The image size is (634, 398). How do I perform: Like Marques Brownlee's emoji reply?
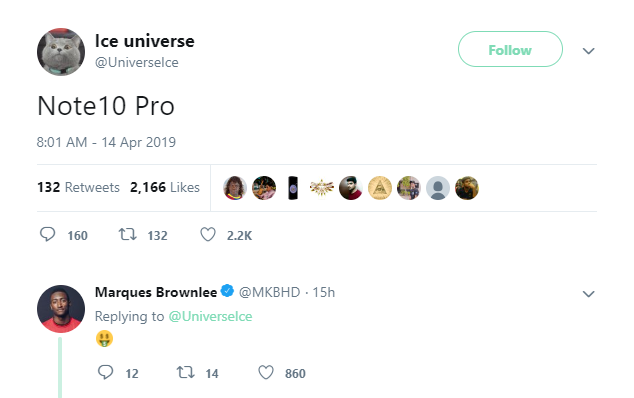tap(266, 373)
